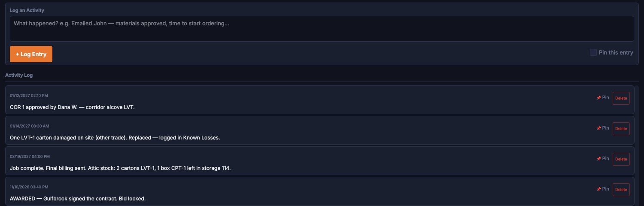The height and width of the screenshot is (206, 644).
Task: Pin the COR 1 approved entry
Action: (x=603, y=97)
